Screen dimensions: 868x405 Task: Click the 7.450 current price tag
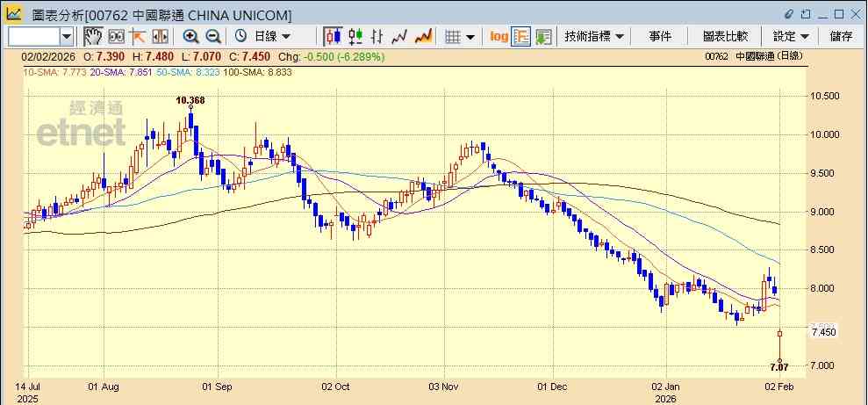(x=824, y=332)
